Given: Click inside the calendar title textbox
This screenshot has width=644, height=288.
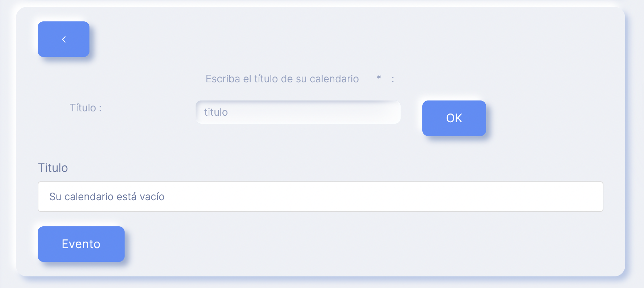Looking at the screenshot, I should coord(298,112).
